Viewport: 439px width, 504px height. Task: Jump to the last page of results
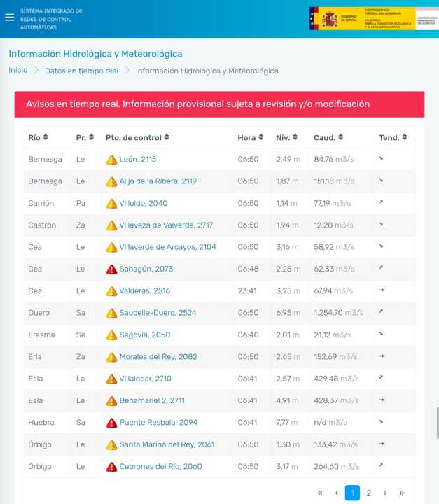[x=401, y=493]
